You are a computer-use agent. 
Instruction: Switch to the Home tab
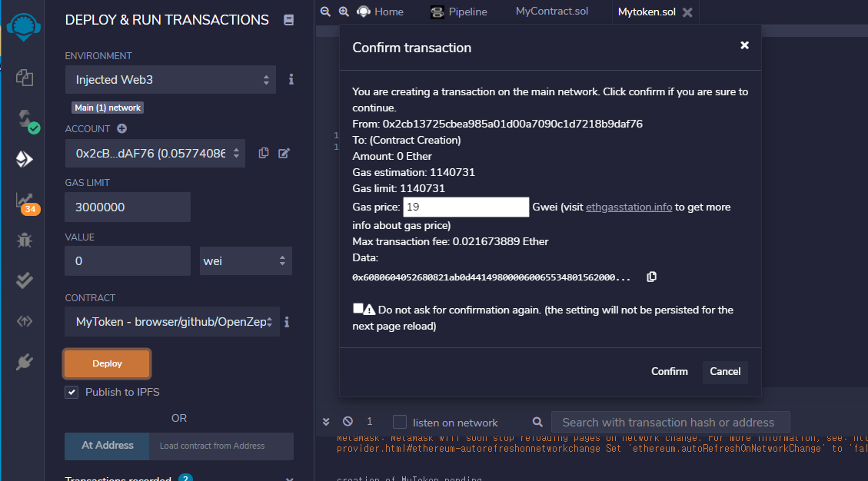(x=381, y=12)
